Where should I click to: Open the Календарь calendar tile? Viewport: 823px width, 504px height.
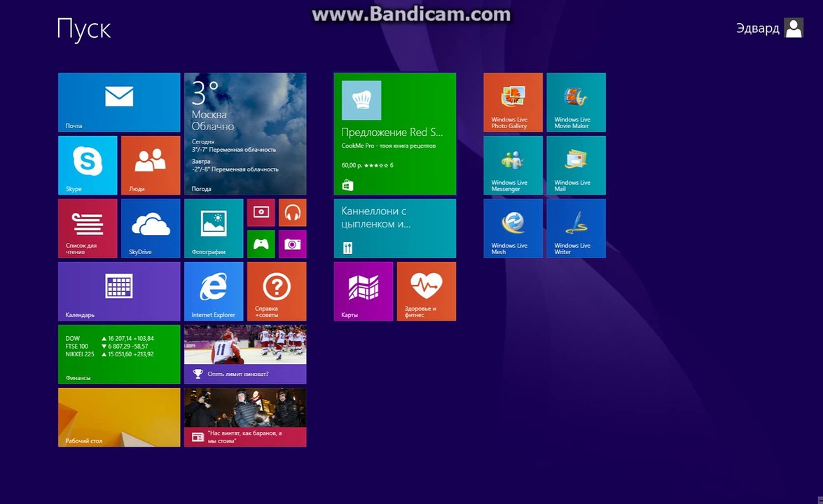click(x=119, y=291)
